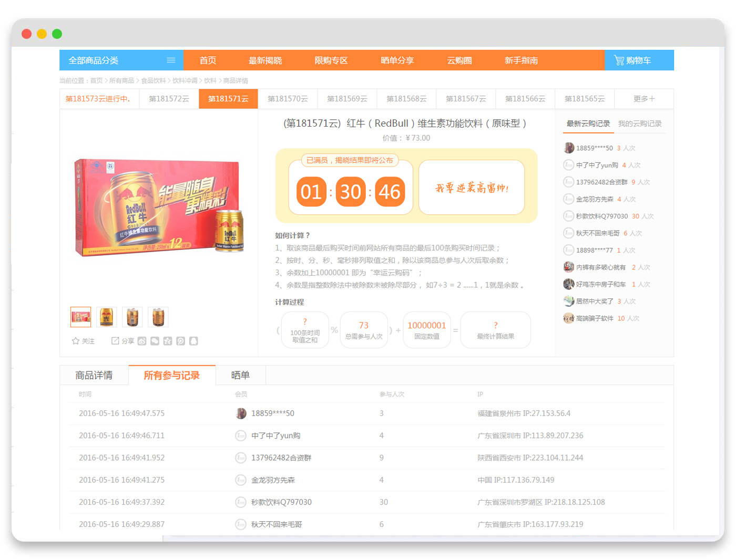Select the fourth can thumbnail
This screenshot has width=736, height=560.
tap(158, 317)
